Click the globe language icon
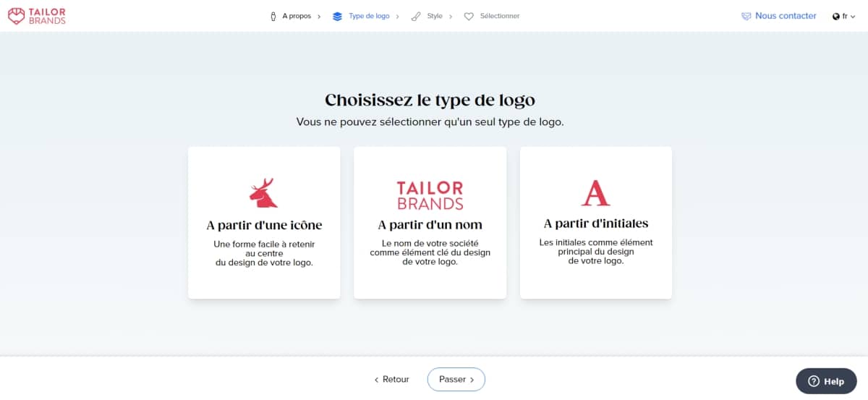The image size is (868, 400). point(836,16)
